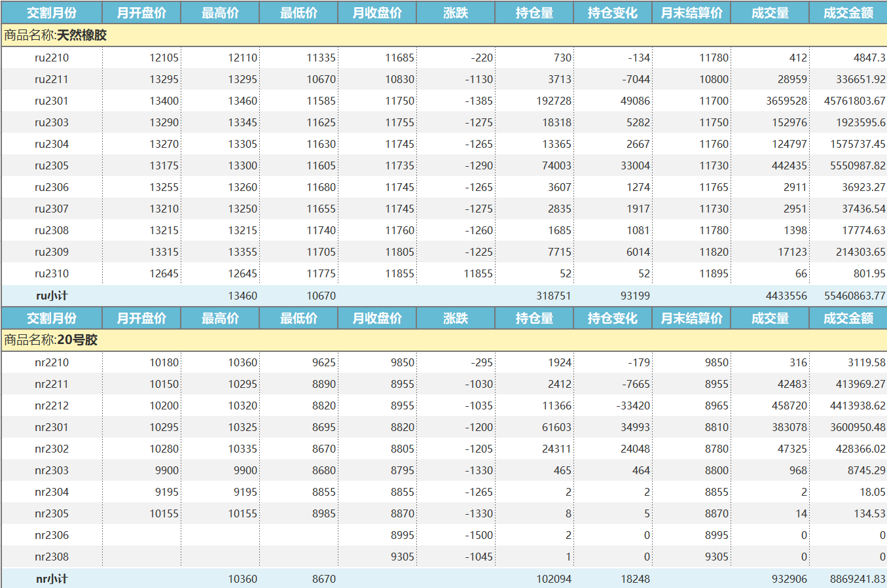This screenshot has height=588, width=887.
Task: Select ru2310 opening price 12645 cell
Action: (x=164, y=273)
